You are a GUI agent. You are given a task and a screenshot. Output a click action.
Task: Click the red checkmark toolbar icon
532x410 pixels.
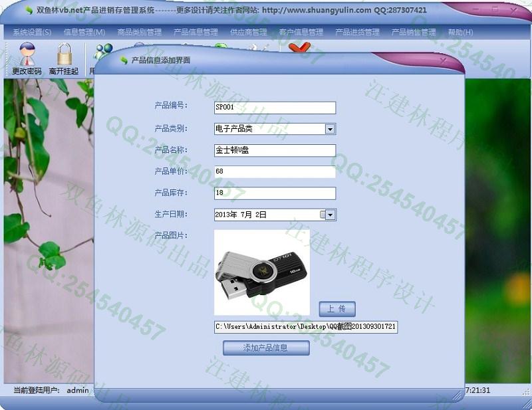click(x=299, y=47)
